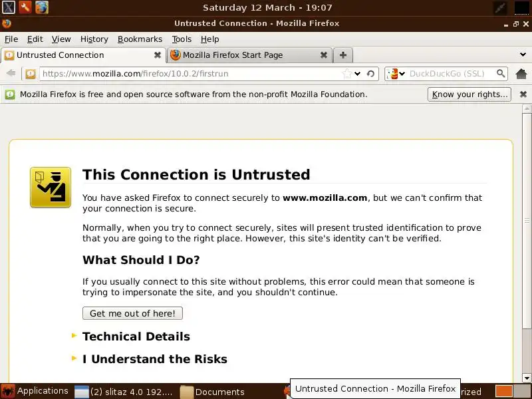Reload the page with the reload icon
The image size is (532, 399).
coord(370,74)
